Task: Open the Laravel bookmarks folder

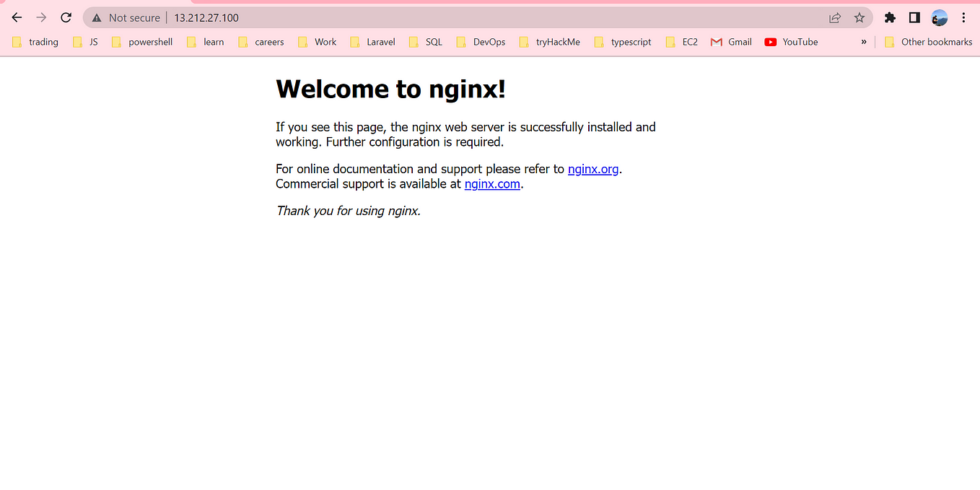Action: 373,42
